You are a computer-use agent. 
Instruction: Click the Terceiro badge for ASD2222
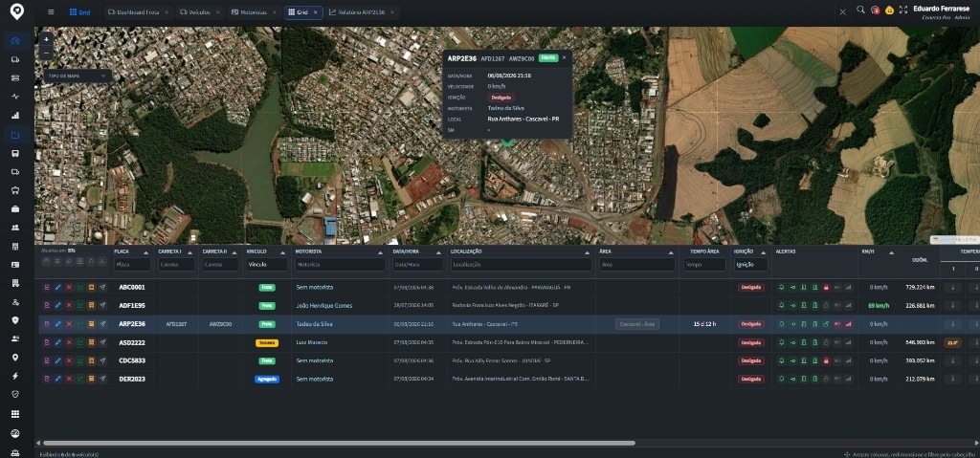[x=267, y=342]
